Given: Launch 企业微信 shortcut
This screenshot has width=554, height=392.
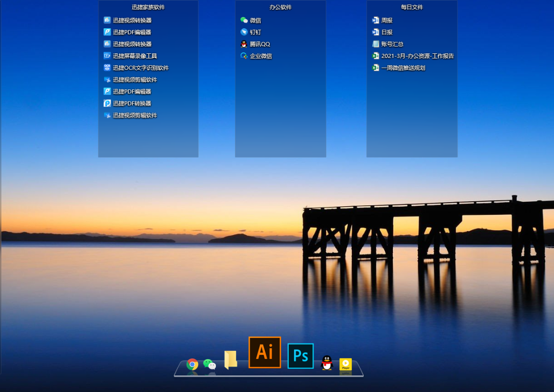Looking at the screenshot, I should click(256, 56).
